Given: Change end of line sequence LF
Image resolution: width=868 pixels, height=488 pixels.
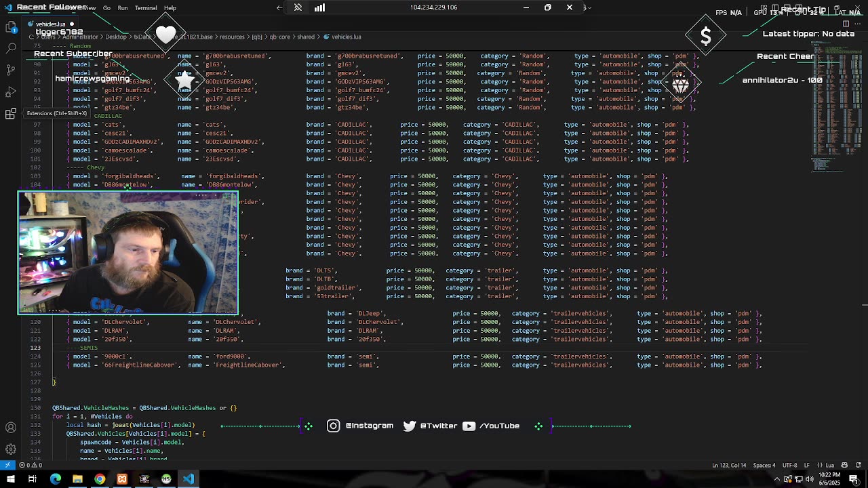Looking at the screenshot, I should [x=807, y=465].
